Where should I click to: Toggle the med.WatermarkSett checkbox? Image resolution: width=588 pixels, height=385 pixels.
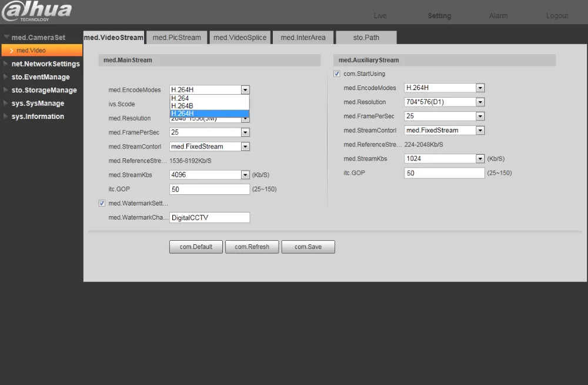click(x=102, y=203)
